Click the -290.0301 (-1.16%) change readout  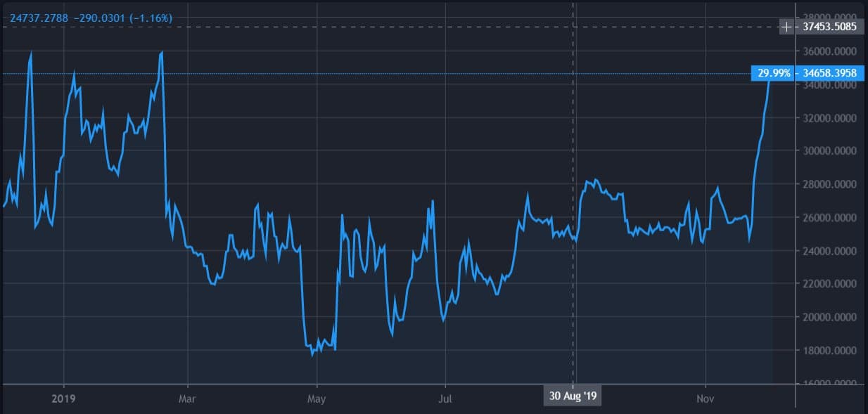point(122,18)
